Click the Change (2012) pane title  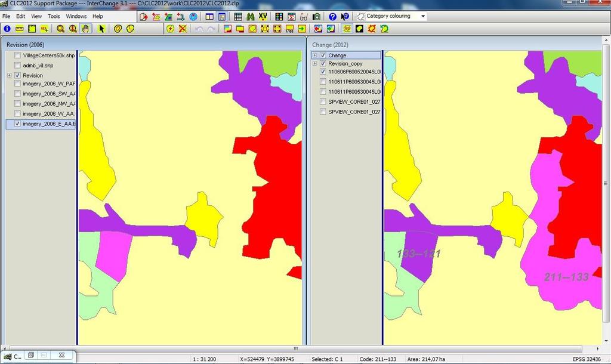tap(330, 45)
